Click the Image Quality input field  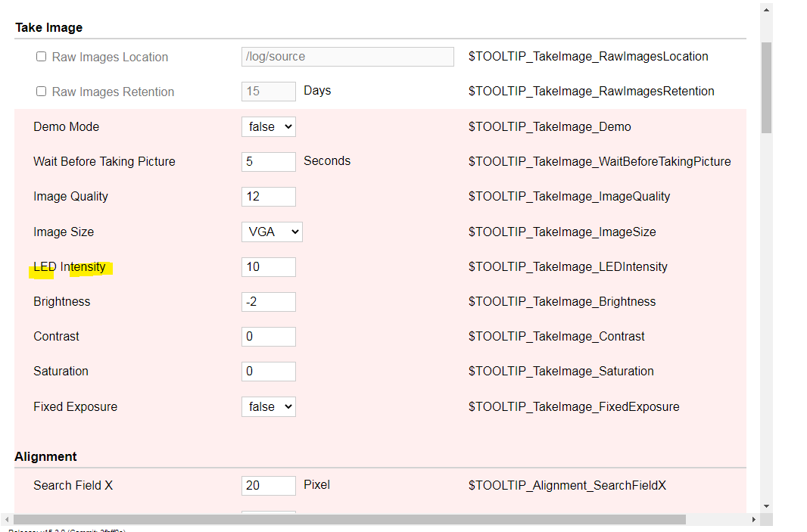click(268, 196)
